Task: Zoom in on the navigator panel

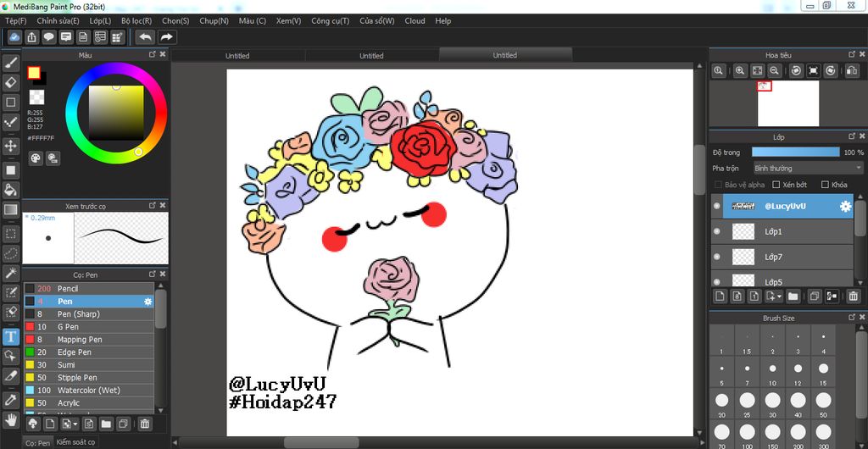Action: click(x=740, y=71)
